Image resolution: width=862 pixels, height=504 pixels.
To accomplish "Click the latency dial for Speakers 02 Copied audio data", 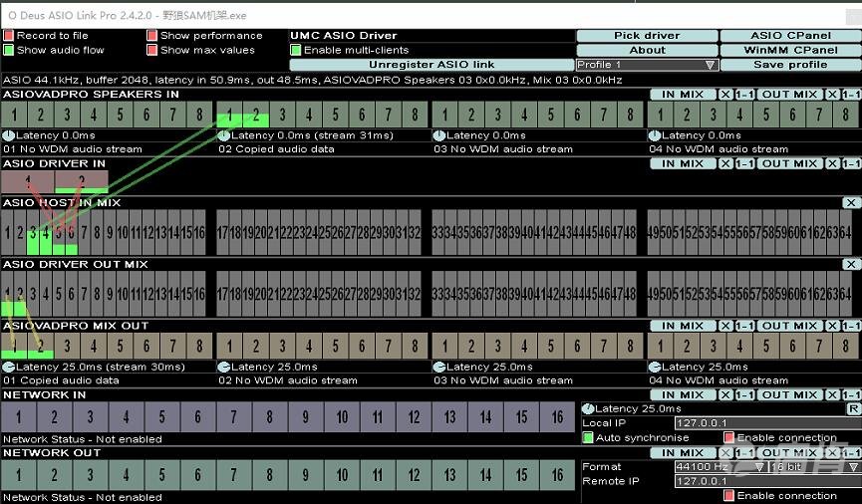I will (224, 135).
